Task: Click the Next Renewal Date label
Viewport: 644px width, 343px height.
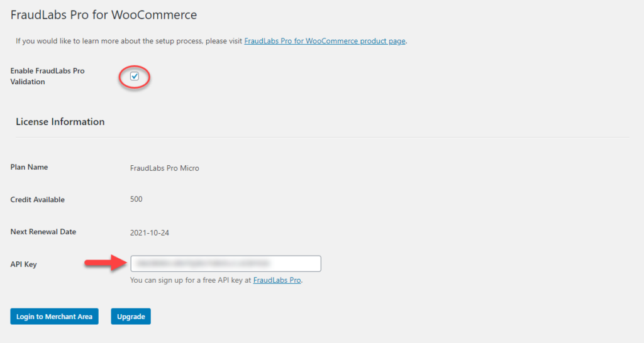Action: [43, 232]
